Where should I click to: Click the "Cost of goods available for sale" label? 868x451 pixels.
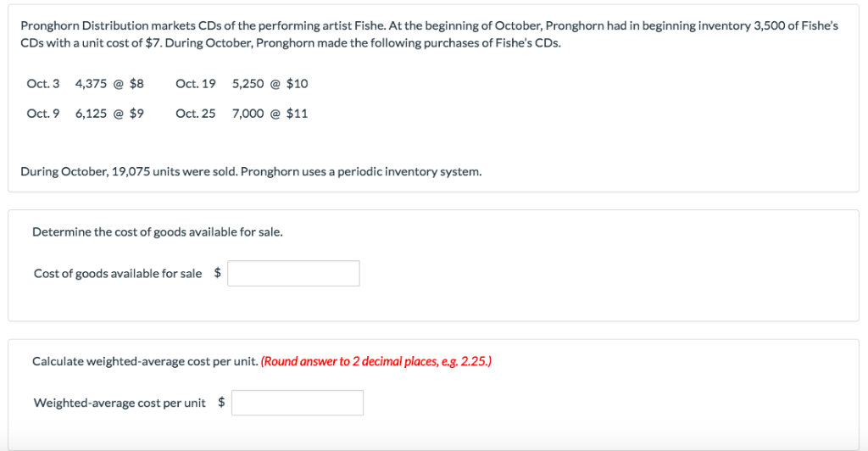[x=118, y=273]
